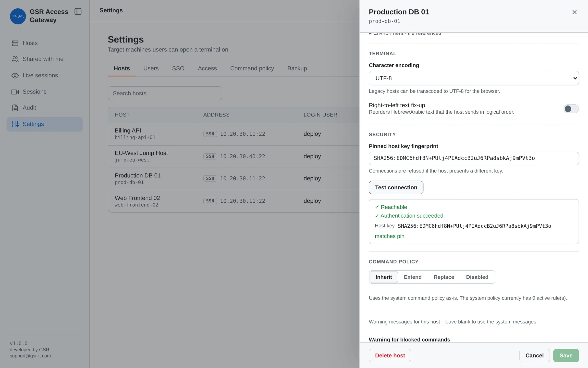Open the Command policy tab
The width and height of the screenshot is (588, 368).
pos(252,68)
